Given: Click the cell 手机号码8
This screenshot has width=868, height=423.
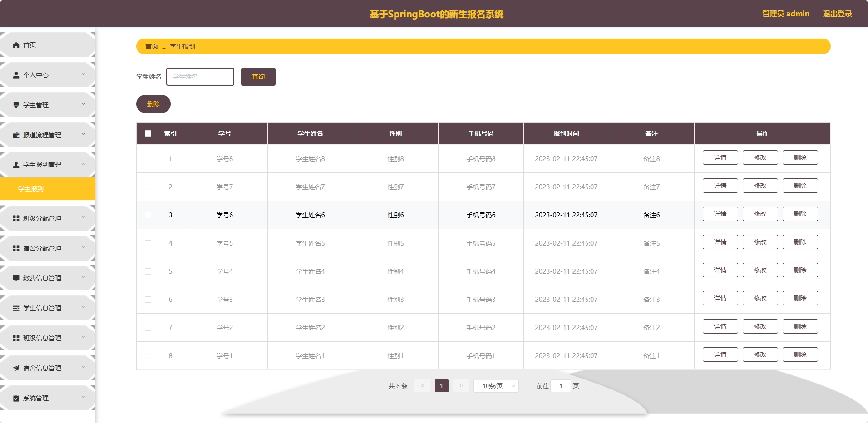Looking at the screenshot, I should (481, 159).
